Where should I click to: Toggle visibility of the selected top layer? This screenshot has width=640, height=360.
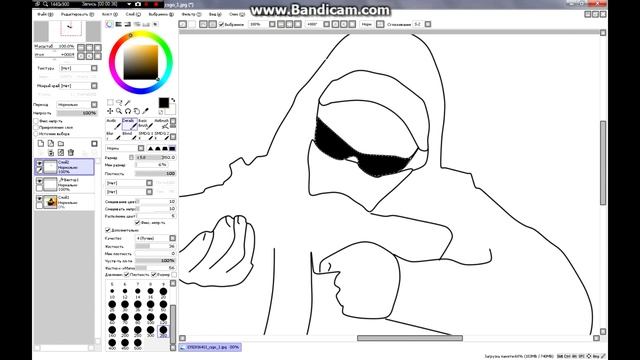coord(40,163)
